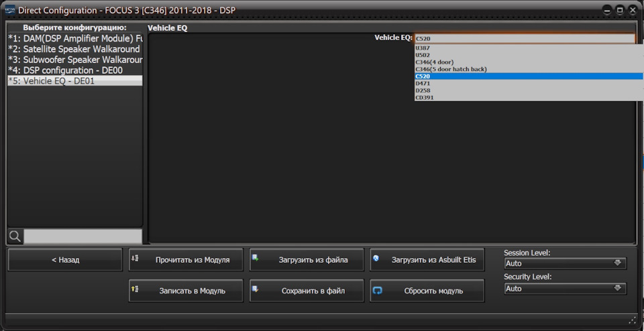
Task: Choose U387 in Vehicle EQ list
Action: [x=529, y=48]
